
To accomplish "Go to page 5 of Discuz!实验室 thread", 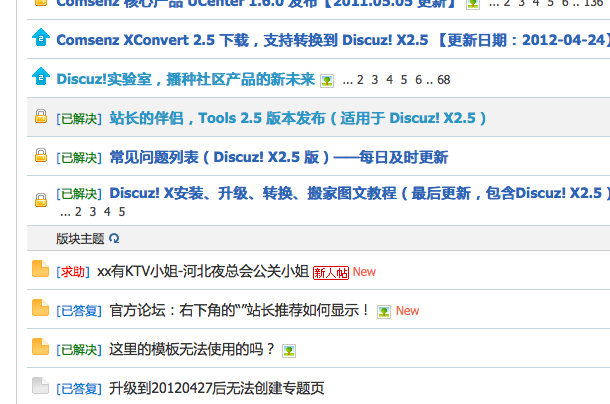I will tap(404, 80).
